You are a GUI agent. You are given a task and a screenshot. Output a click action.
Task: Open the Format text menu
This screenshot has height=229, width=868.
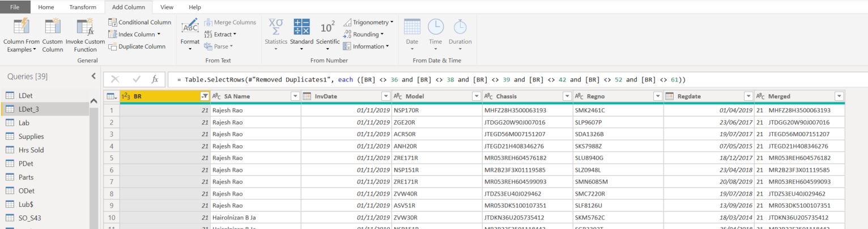pyautogui.click(x=190, y=35)
